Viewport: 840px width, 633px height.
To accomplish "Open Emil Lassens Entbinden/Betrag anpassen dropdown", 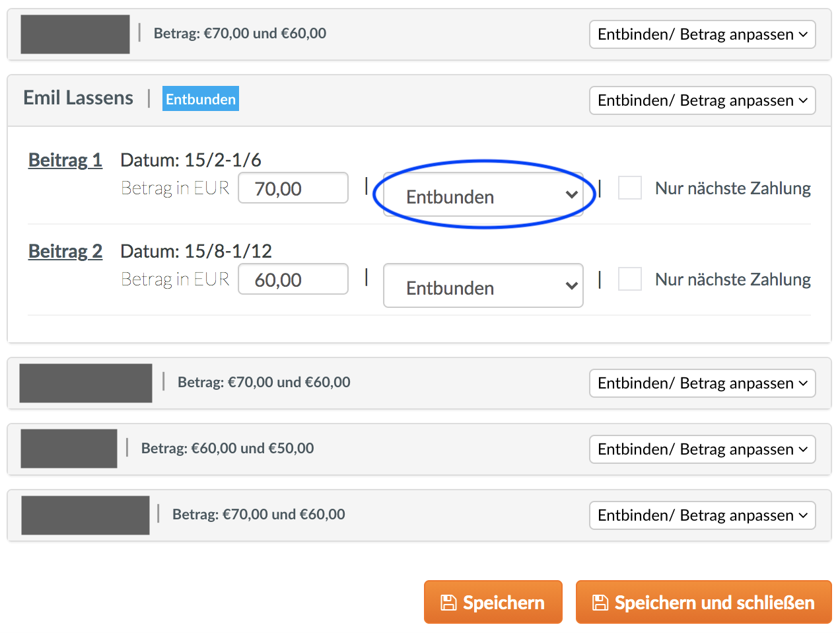I will pos(702,100).
